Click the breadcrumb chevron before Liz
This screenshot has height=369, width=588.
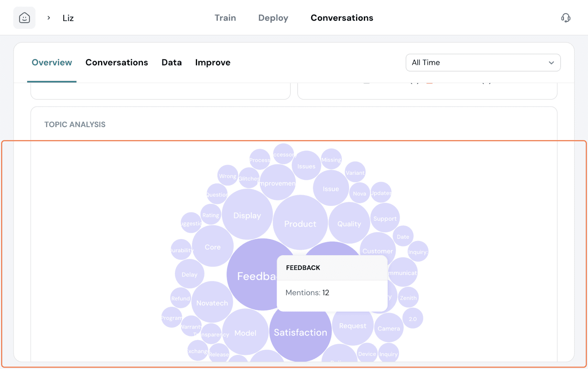pyautogui.click(x=49, y=18)
